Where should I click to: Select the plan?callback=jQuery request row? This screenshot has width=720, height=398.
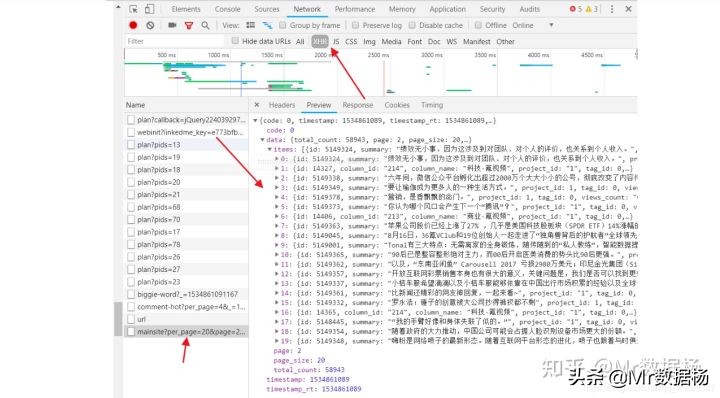click(186, 120)
